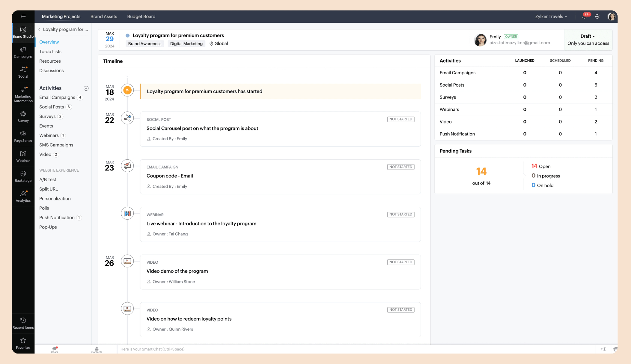
Task: Open the Backstage module
Action: click(23, 176)
